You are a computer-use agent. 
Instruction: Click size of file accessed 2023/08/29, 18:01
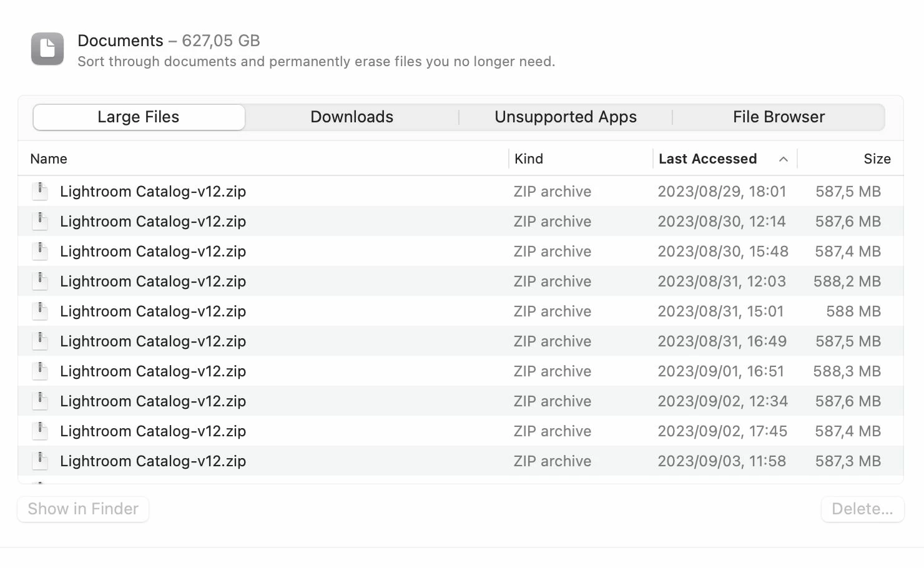coord(848,192)
